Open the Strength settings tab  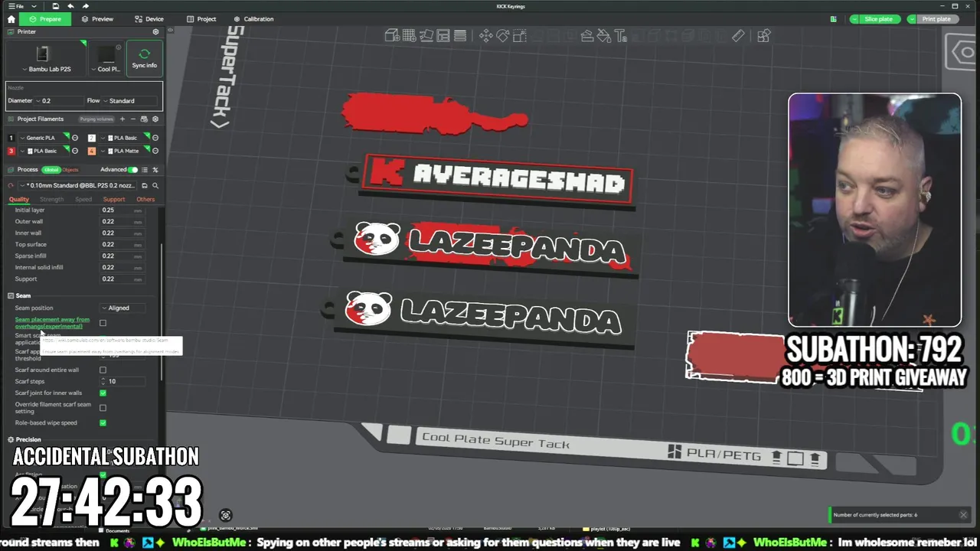[52, 199]
